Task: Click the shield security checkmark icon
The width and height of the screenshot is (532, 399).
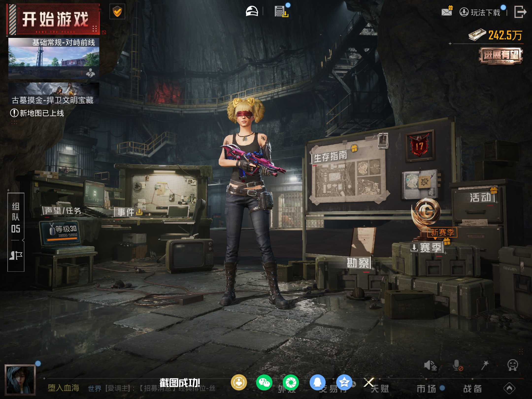Action: click(x=117, y=12)
